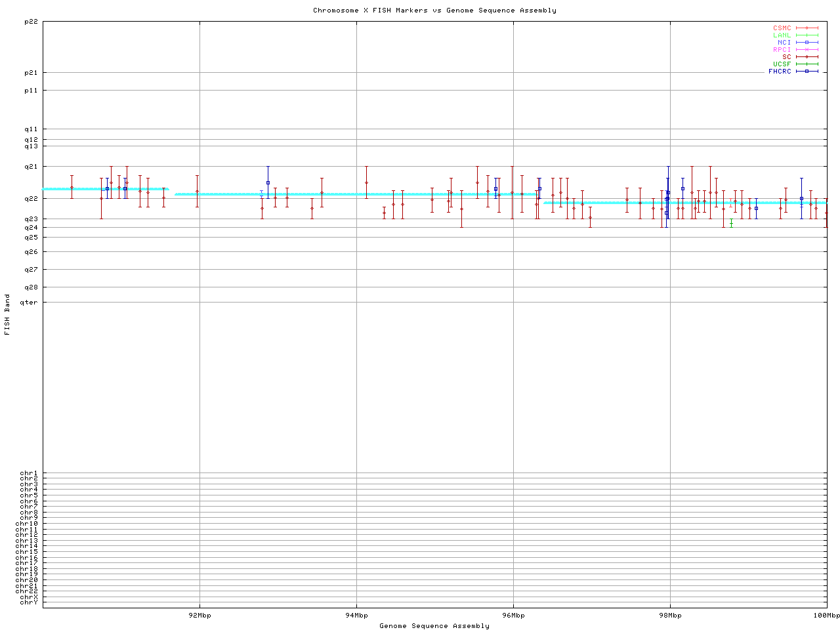This screenshot has height=630, width=840.
Task: Click the CSMC legend marker sample
Action: click(x=807, y=28)
